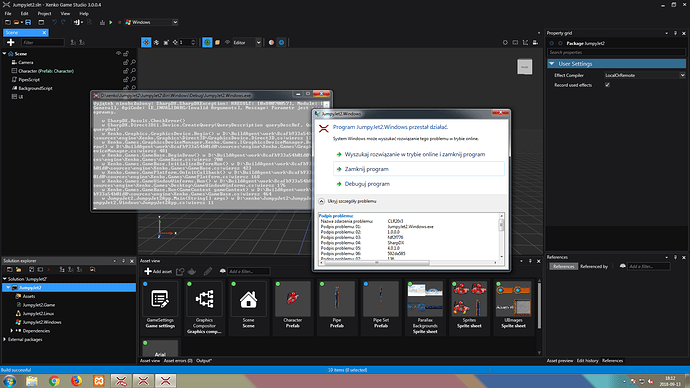
Task: Click the new project icon in Solution explorer
Action: point(9,269)
